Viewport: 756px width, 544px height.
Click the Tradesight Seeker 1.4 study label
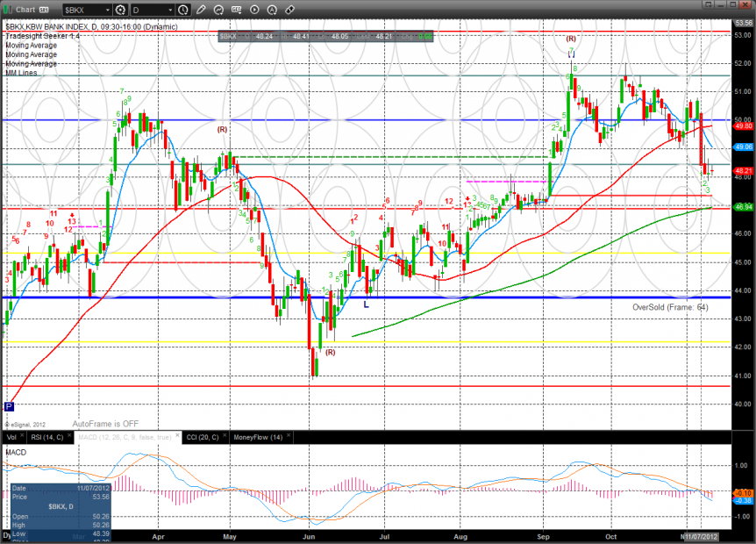42,36
